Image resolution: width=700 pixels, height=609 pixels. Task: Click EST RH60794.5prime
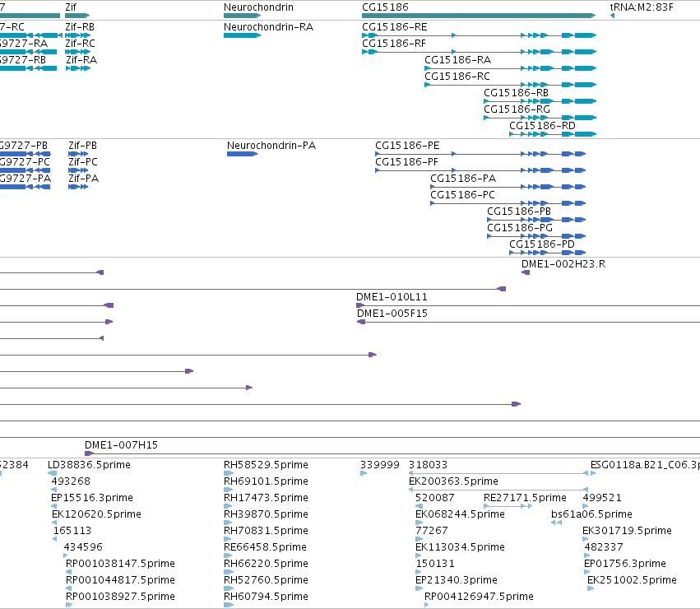tap(266, 597)
